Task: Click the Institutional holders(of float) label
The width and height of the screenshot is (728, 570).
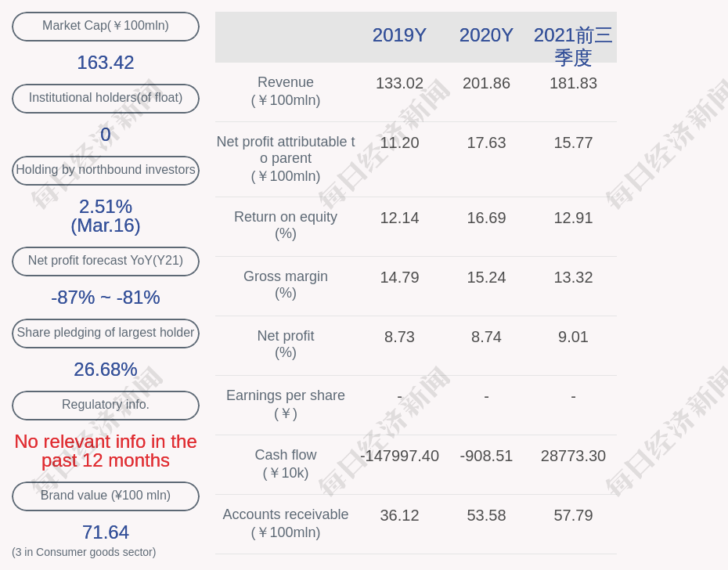Action: (x=106, y=98)
